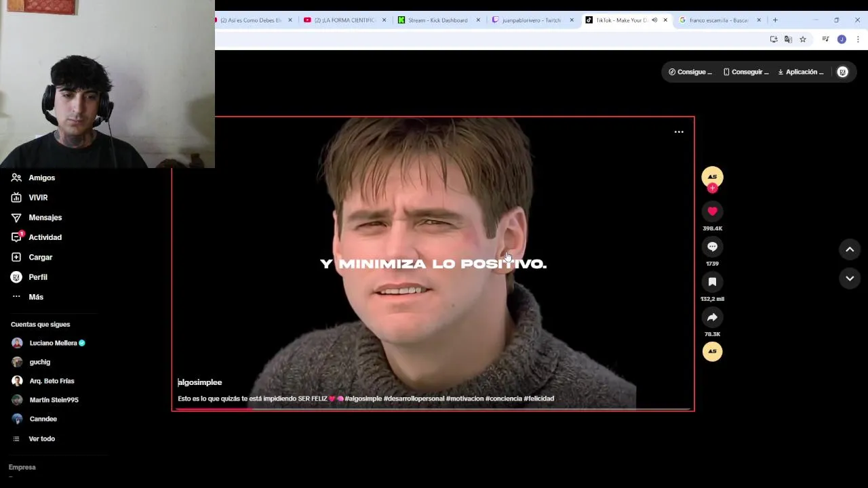Share the video with arrow icon
The image size is (868, 488).
click(x=712, y=317)
